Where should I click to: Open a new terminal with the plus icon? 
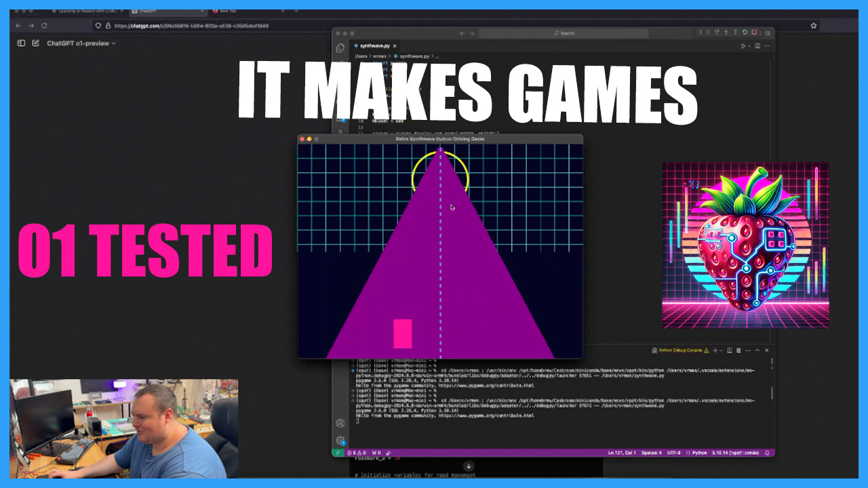tap(715, 350)
